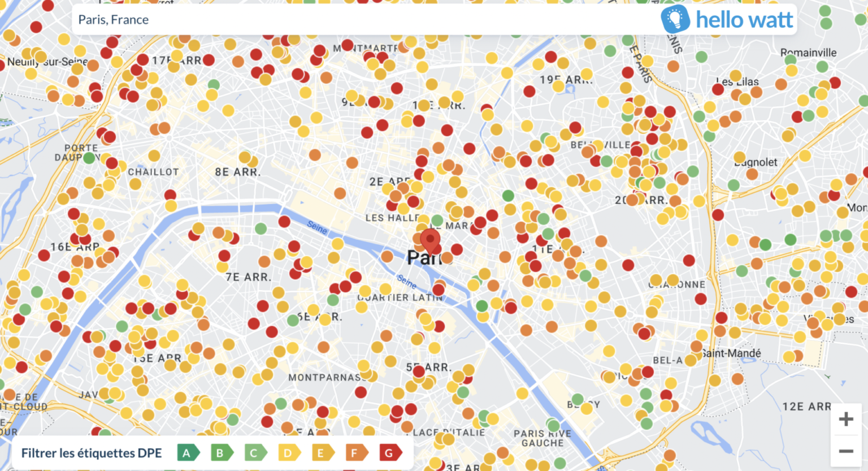Filter properties by DPE label E

coord(322,453)
